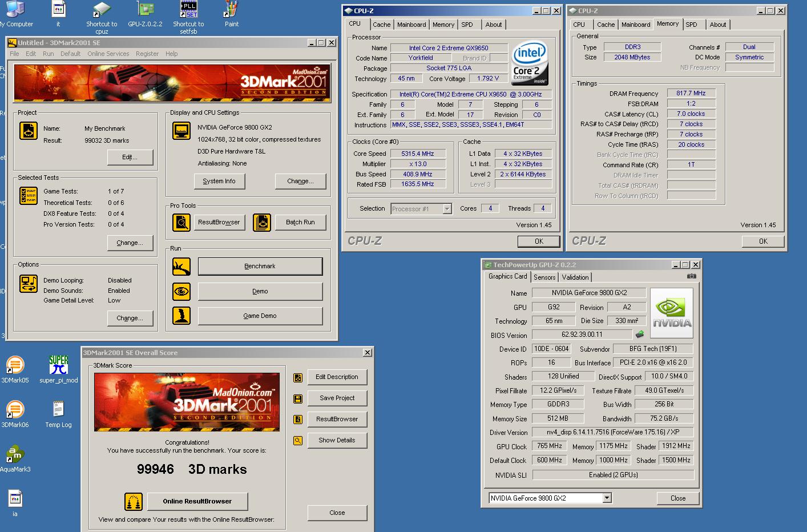
Task: Switch to the SPD tab in right CPU-Z
Action: coord(691,25)
